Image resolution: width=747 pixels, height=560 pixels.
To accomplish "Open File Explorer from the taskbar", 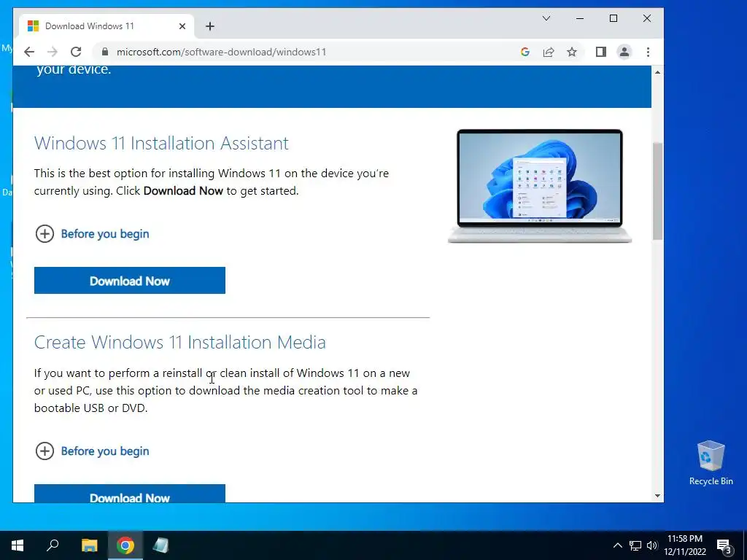I will 89,545.
